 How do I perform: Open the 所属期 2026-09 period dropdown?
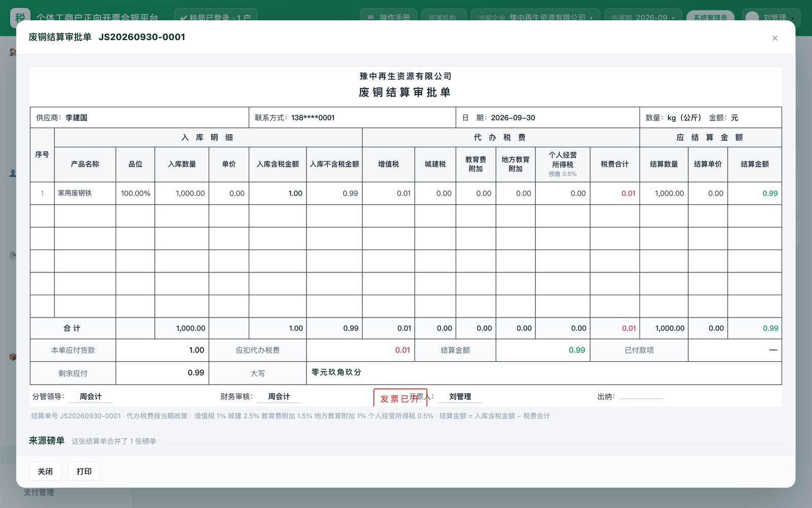[x=643, y=17]
